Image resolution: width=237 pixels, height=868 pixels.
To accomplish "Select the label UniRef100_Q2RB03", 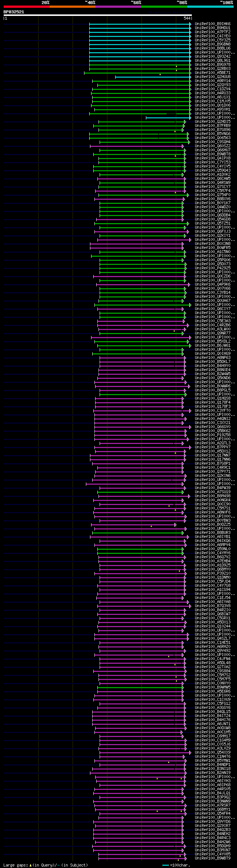I will [x=213, y=68].
